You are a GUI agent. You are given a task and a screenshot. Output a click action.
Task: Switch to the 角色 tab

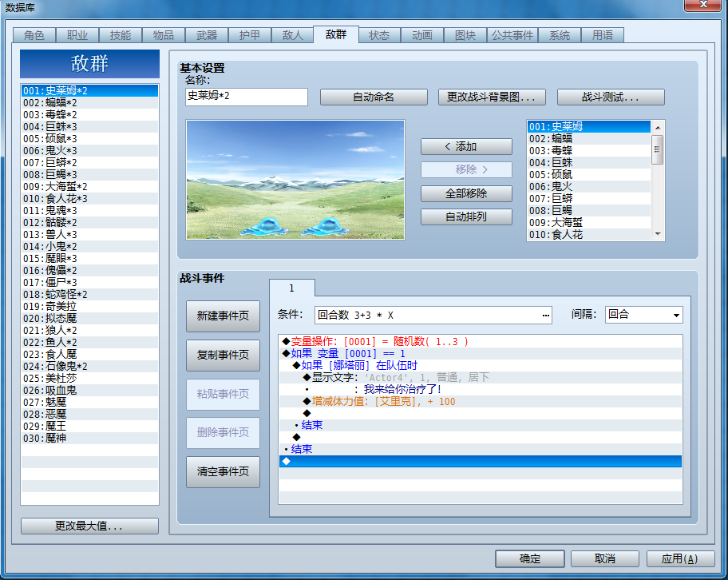(x=34, y=35)
